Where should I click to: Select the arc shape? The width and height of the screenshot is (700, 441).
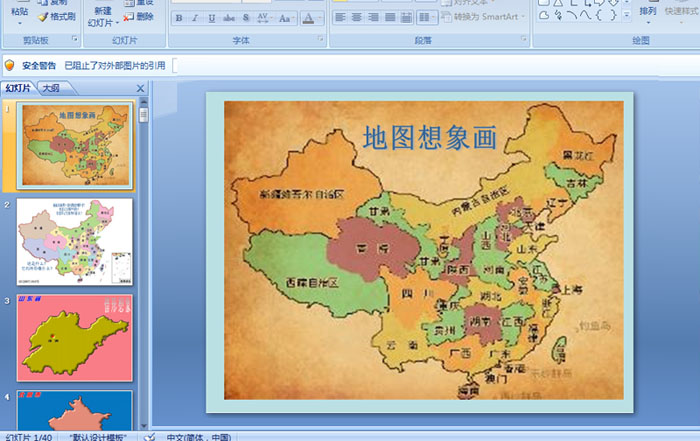pyautogui.click(x=571, y=16)
